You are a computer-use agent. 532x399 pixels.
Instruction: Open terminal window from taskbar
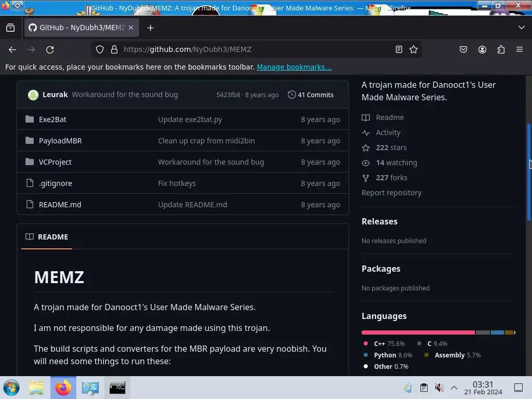117,388
